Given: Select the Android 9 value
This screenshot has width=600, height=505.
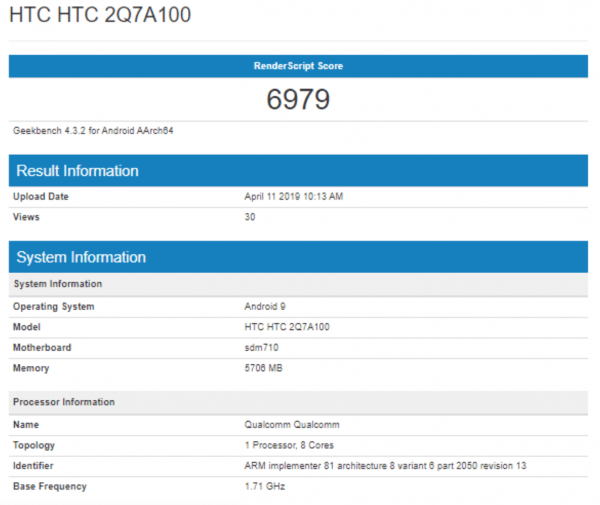Looking at the screenshot, I should pyautogui.click(x=265, y=306).
